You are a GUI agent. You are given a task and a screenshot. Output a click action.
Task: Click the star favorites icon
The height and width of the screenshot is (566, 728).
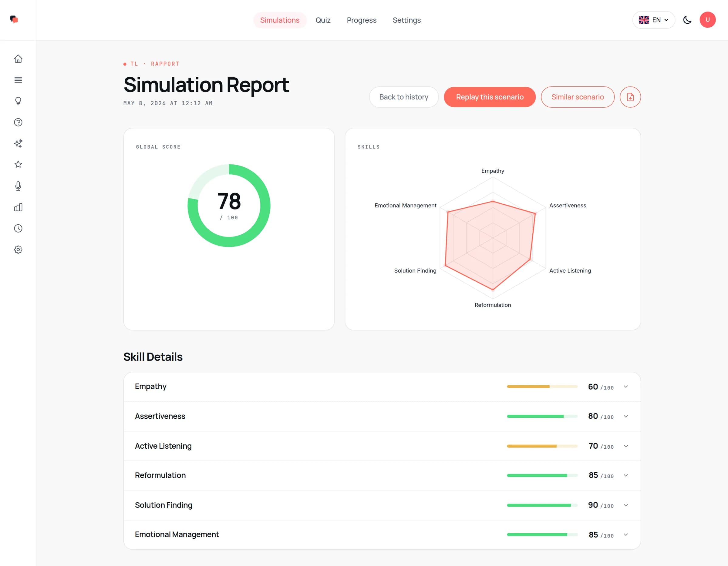[x=18, y=164]
